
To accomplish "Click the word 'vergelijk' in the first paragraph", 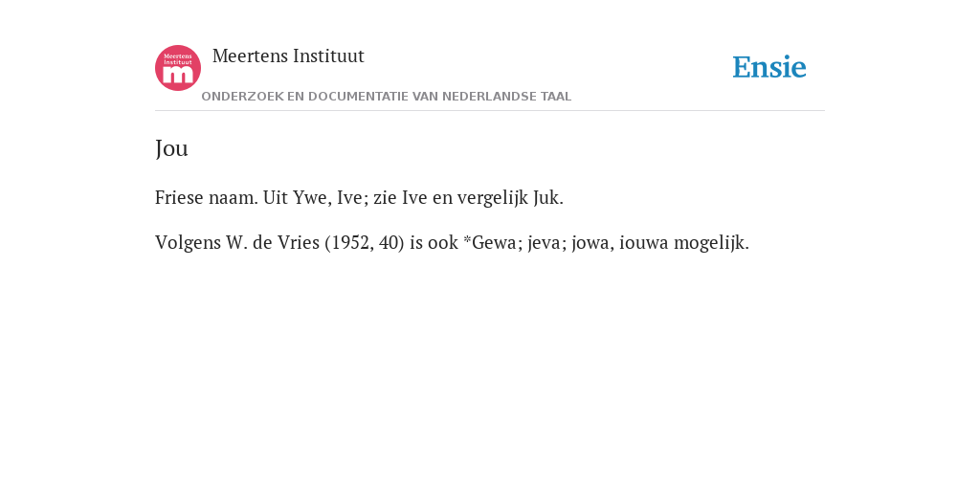I will 493,198.
